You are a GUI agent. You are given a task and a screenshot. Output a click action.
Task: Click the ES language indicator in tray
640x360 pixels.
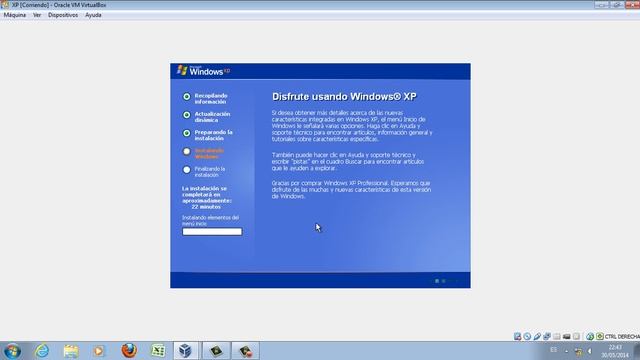pyautogui.click(x=553, y=350)
